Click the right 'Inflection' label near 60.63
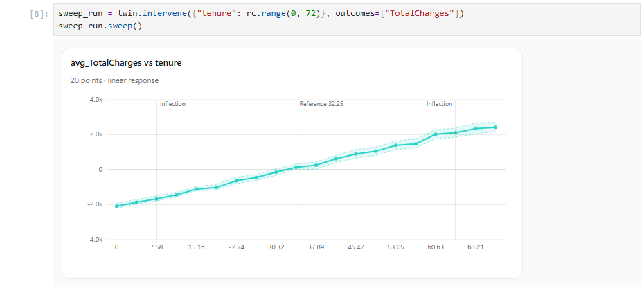This screenshot has height=293, width=644. coord(440,104)
